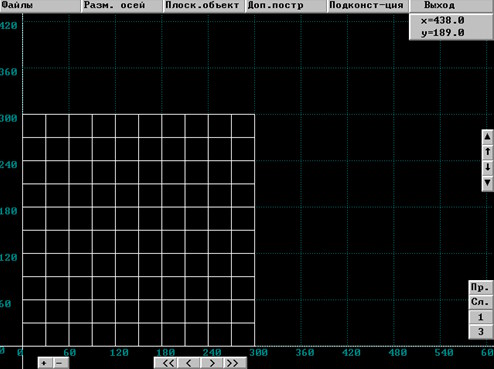Click the fast pan left << button
This screenshot has height=369, width=494.
pyautogui.click(x=166, y=363)
